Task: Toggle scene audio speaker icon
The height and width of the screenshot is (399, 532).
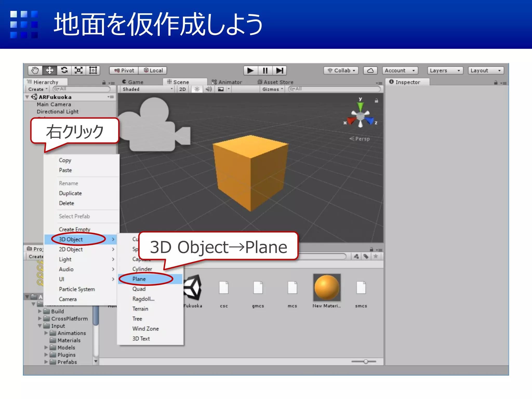Action: click(x=209, y=89)
